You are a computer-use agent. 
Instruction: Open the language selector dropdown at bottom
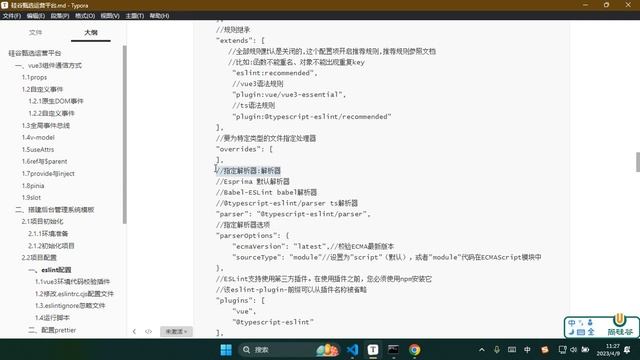click(176, 331)
